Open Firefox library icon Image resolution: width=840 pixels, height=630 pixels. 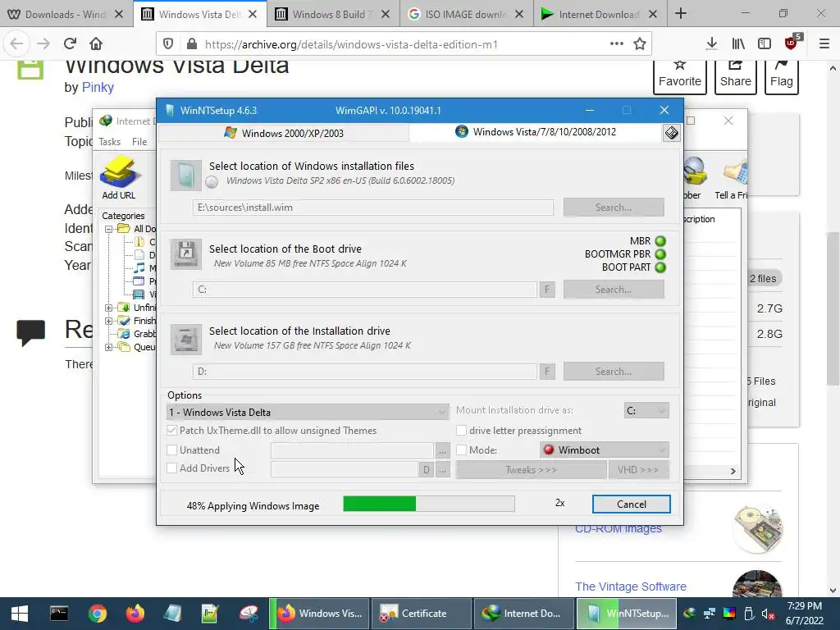[738, 44]
